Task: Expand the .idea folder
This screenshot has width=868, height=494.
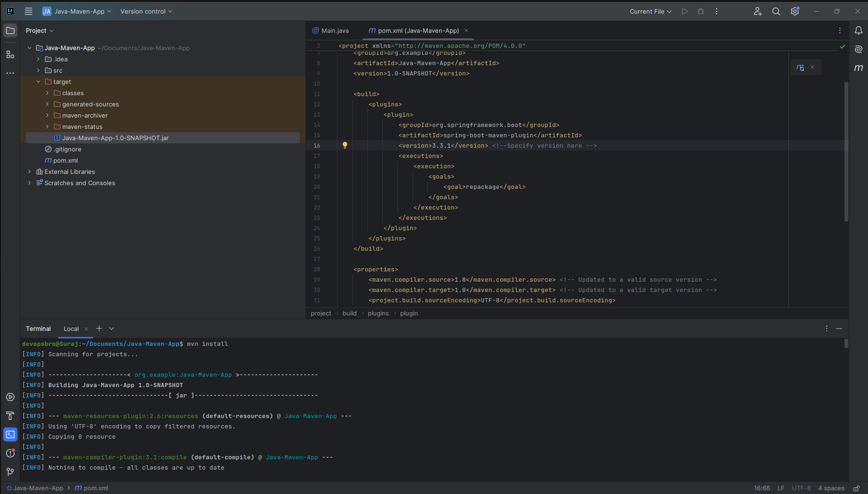Action: [x=38, y=59]
